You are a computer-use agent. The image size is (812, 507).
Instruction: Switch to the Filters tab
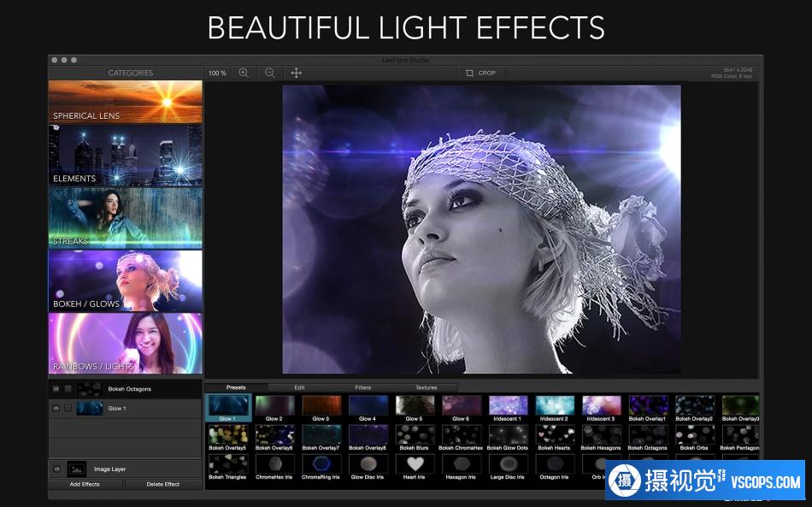(362, 387)
